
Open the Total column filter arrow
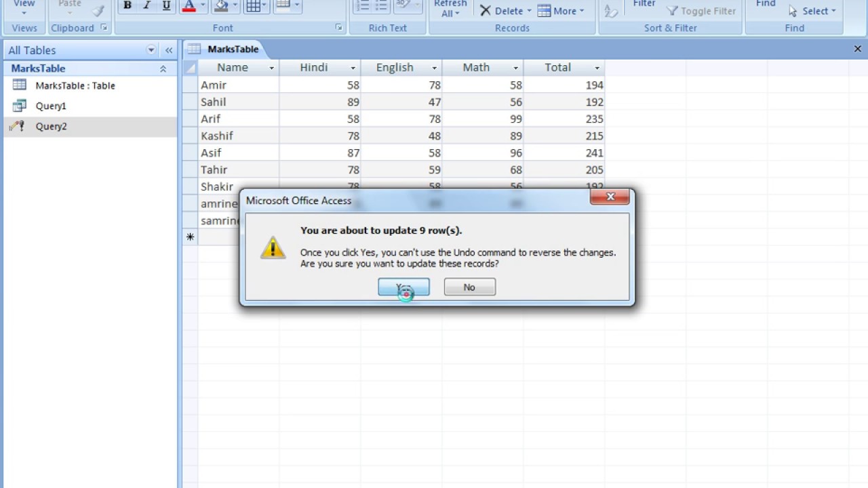tap(597, 68)
